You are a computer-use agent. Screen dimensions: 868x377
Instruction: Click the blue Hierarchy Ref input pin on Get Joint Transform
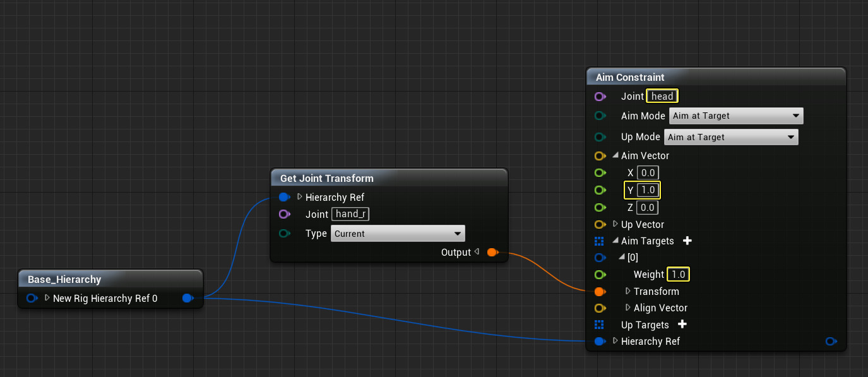click(284, 197)
